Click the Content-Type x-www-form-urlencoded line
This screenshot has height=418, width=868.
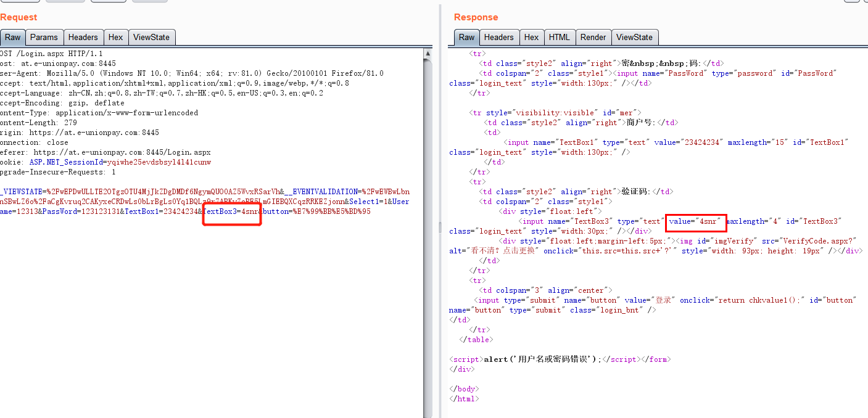(99, 113)
